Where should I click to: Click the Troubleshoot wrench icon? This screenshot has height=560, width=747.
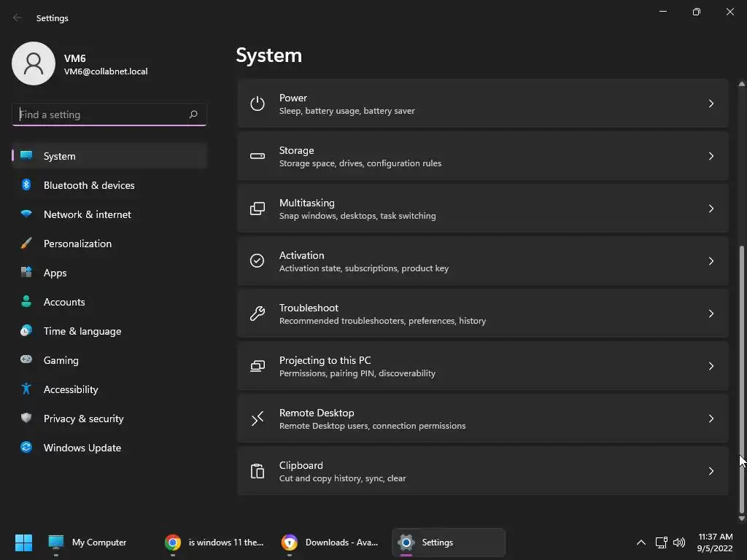point(258,314)
